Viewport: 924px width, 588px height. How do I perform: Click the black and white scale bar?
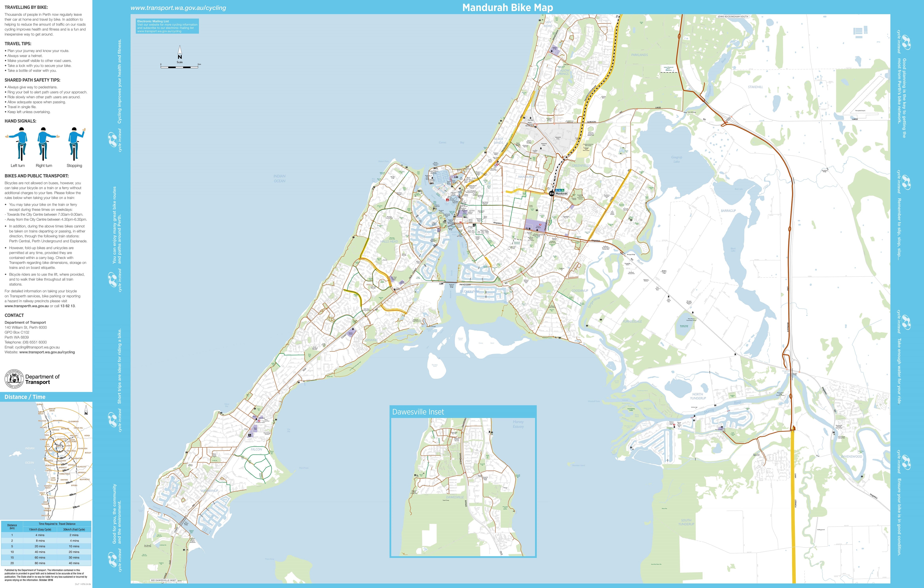pos(180,67)
